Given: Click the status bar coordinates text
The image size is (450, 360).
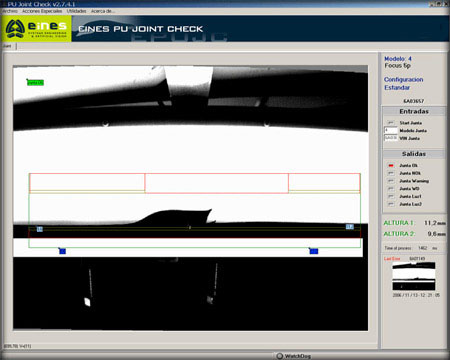Looking at the screenshot, I should [17, 346].
